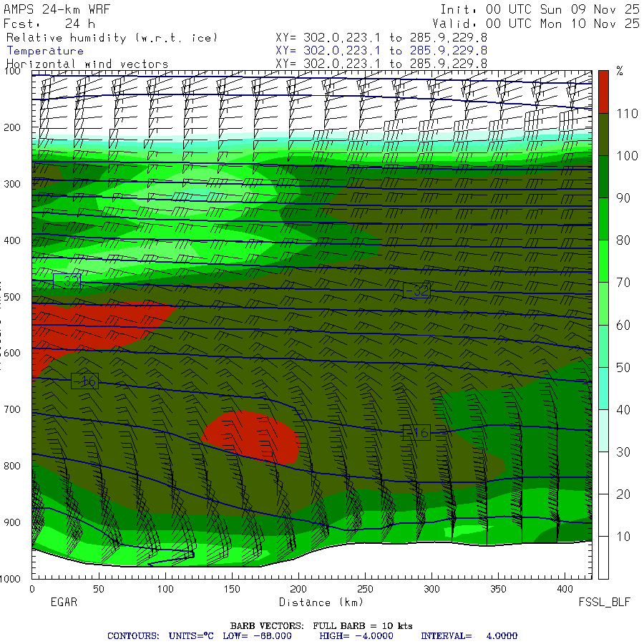The width and height of the screenshot is (644, 644).
Task: Click the 'AMPS 24-km WRF' title text
Action: (57, 9)
